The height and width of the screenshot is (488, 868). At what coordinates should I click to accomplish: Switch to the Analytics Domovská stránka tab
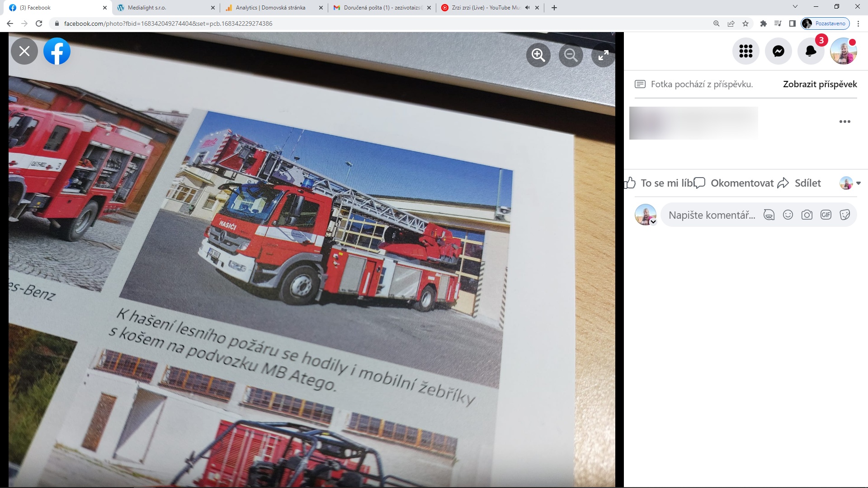click(x=274, y=8)
